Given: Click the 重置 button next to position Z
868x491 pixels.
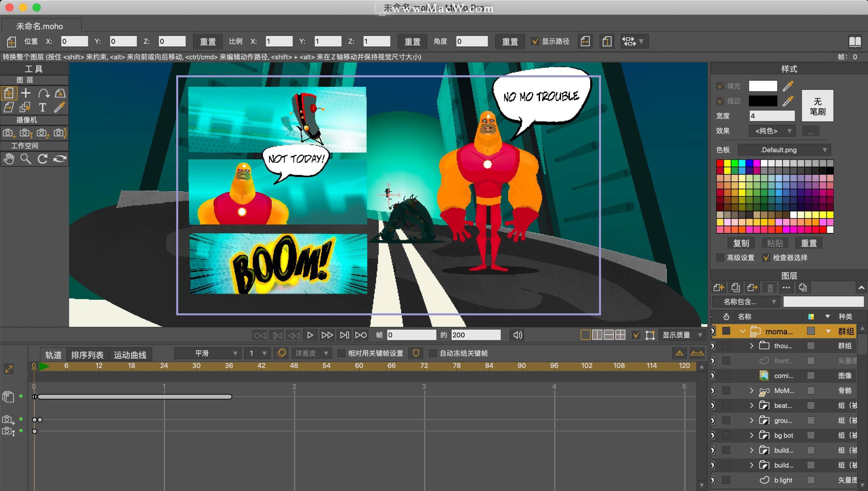Looking at the screenshot, I should point(208,41).
